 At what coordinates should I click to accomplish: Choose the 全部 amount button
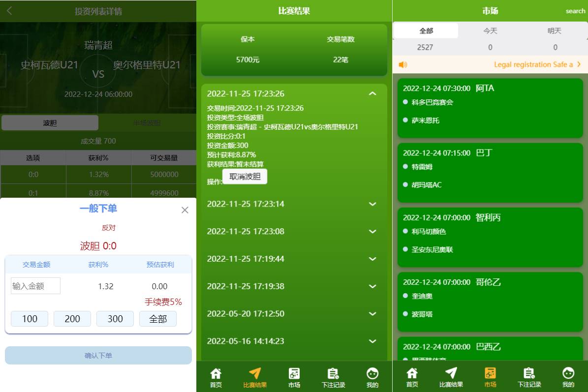click(x=158, y=319)
